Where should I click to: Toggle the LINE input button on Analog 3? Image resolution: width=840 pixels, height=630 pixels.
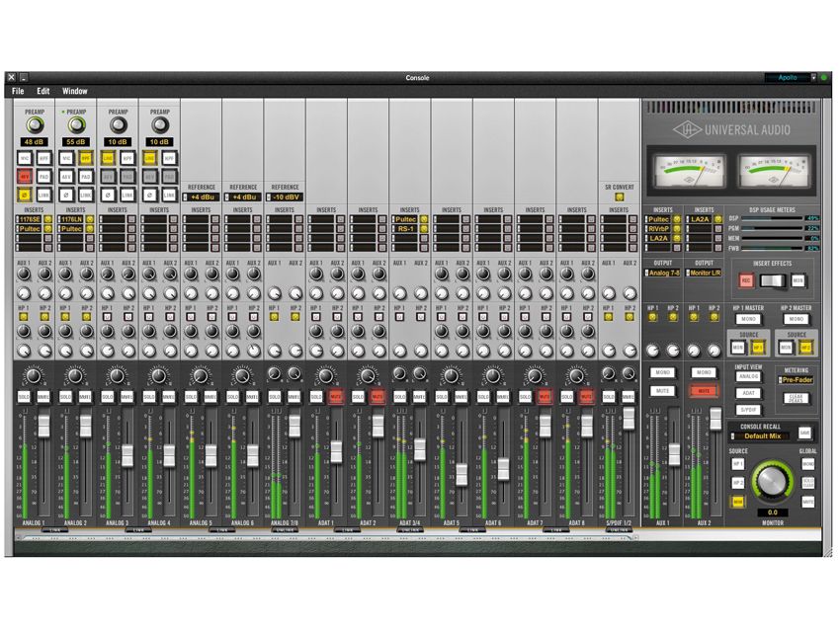point(109,158)
